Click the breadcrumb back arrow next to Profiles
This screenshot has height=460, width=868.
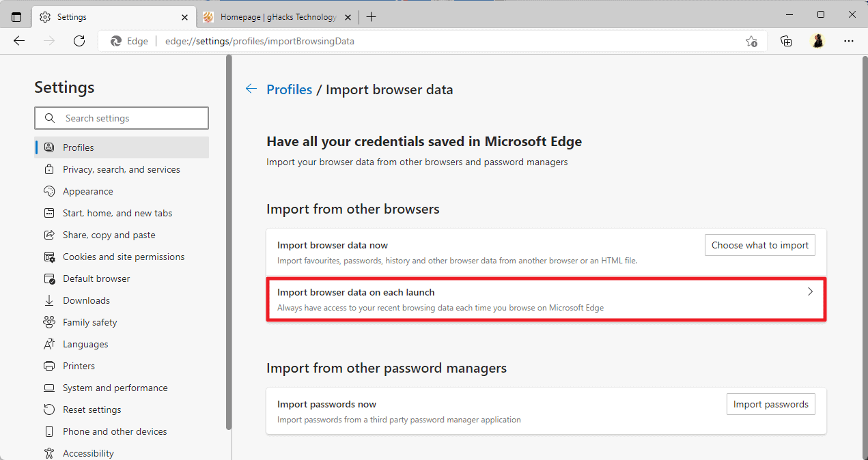coord(251,89)
